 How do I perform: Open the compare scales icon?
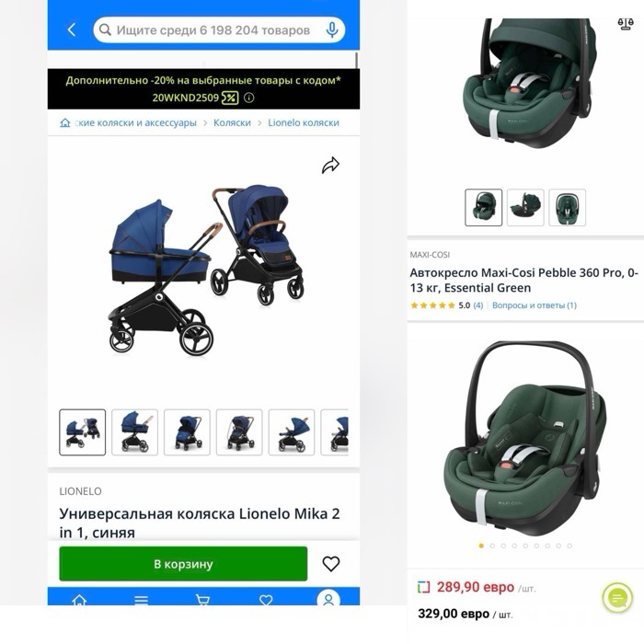[626, 24]
